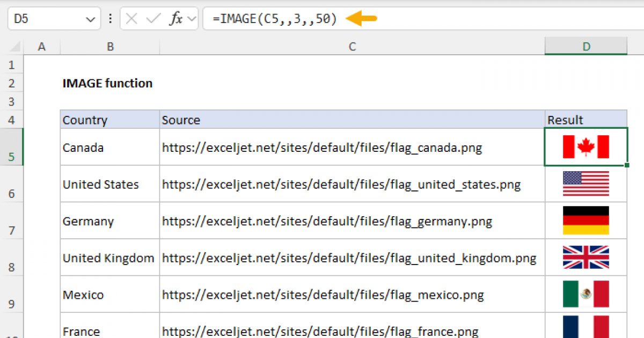This screenshot has height=338, width=644.
Task: Open Insert Function fx button
Action: [x=175, y=19]
